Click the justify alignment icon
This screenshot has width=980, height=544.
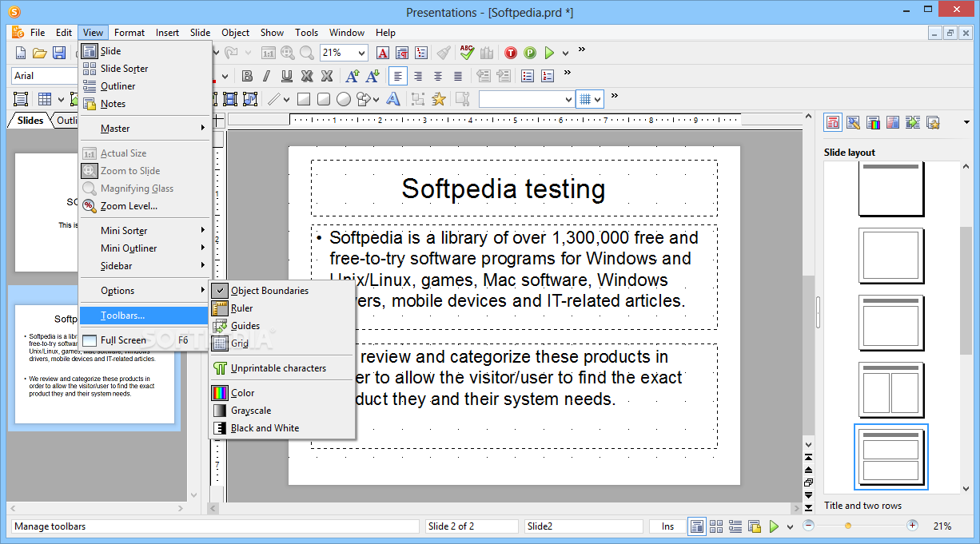[x=458, y=76]
